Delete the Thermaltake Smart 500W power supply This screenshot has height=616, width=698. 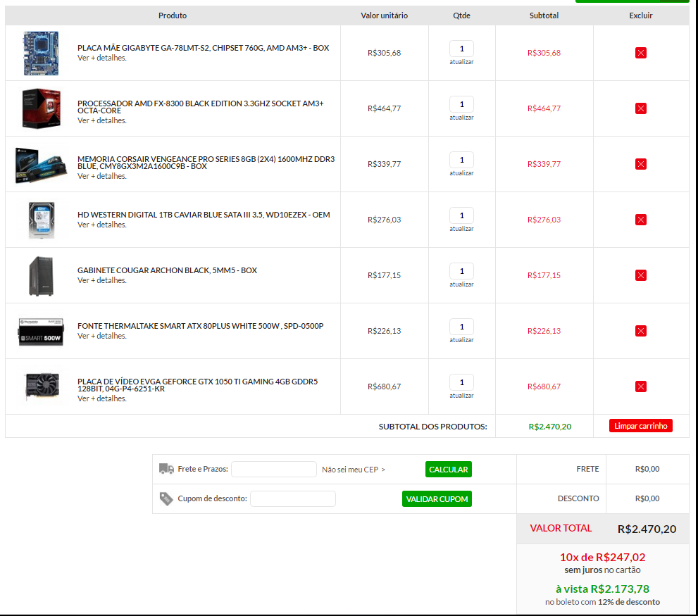pos(640,331)
